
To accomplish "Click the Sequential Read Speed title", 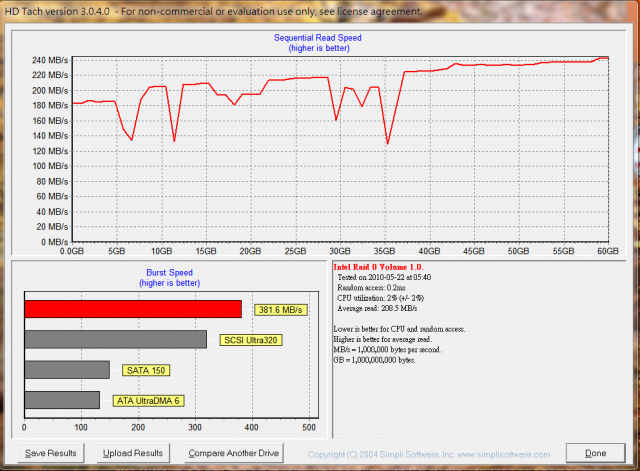I will click(x=318, y=38).
